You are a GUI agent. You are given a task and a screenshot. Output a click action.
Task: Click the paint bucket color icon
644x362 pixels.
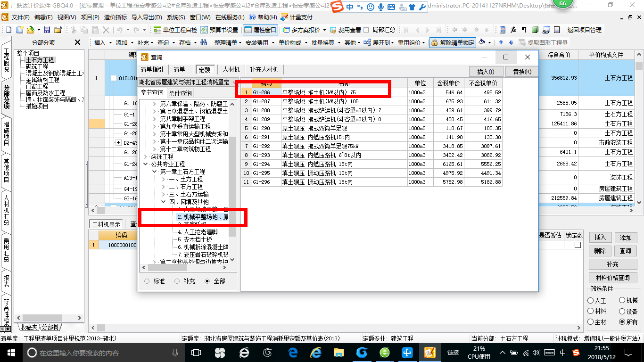(482, 42)
